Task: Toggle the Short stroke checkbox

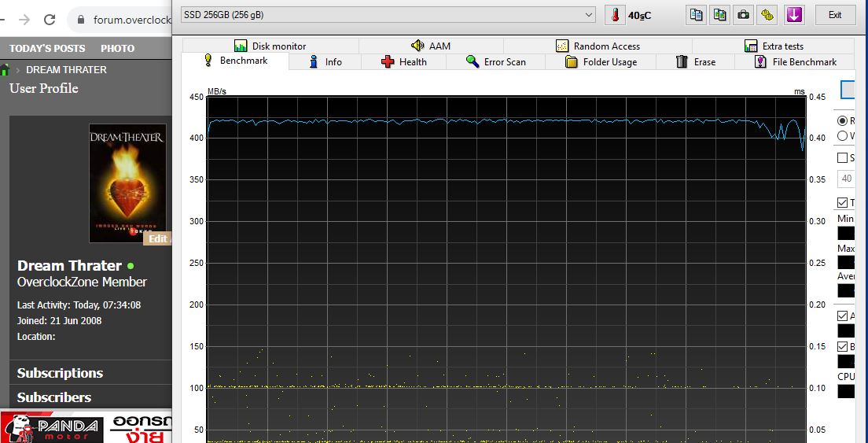Action: coord(843,157)
